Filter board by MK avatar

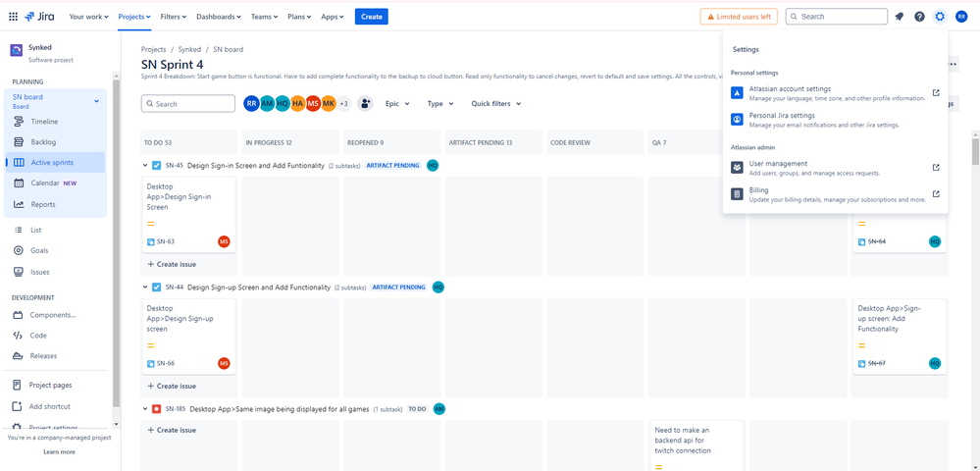click(329, 104)
